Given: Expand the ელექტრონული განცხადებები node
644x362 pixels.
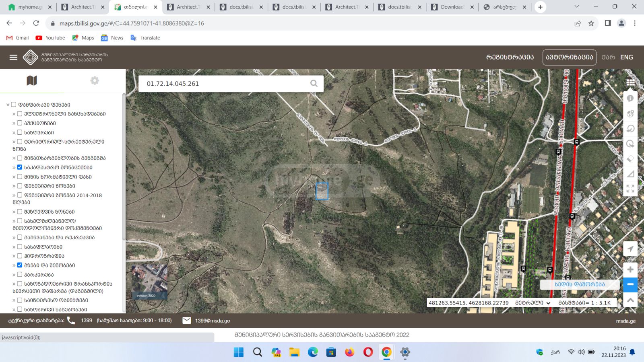Looking at the screenshot, I should pos(14,114).
